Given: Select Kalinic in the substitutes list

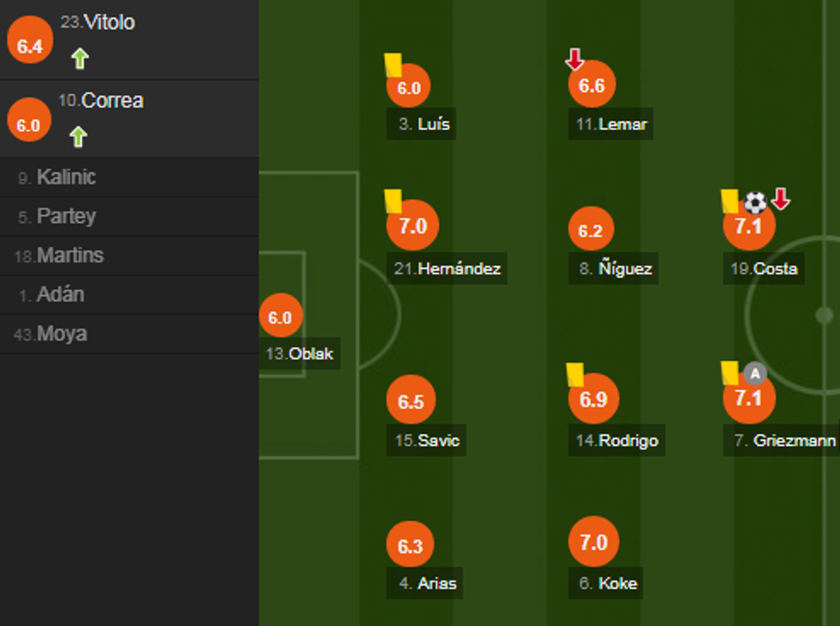Looking at the screenshot, I should click(x=65, y=178).
